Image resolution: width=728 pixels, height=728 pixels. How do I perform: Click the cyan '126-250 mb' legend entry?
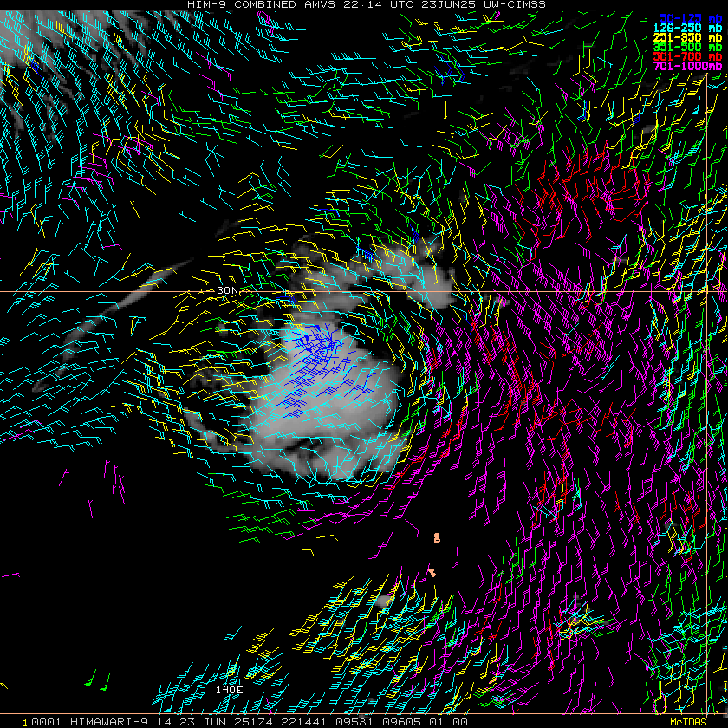coord(687,29)
